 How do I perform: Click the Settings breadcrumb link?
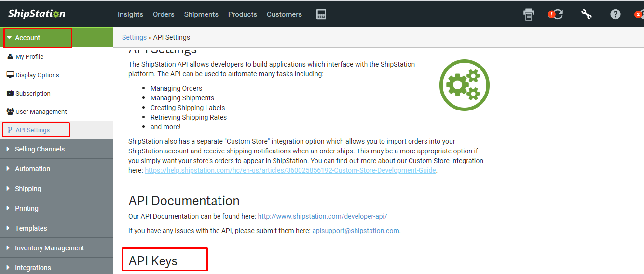pyautogui.click(x=134, y=37)
